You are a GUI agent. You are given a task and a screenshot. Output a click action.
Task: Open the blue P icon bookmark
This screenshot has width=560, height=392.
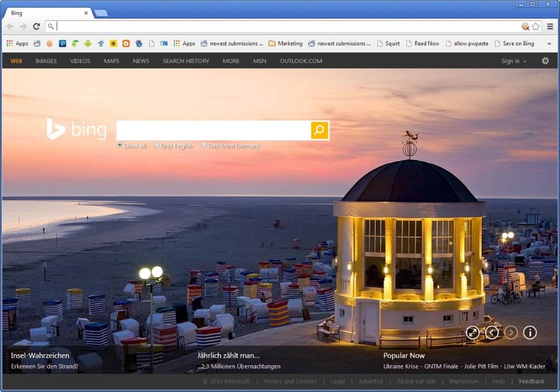(x=62, y=44)
